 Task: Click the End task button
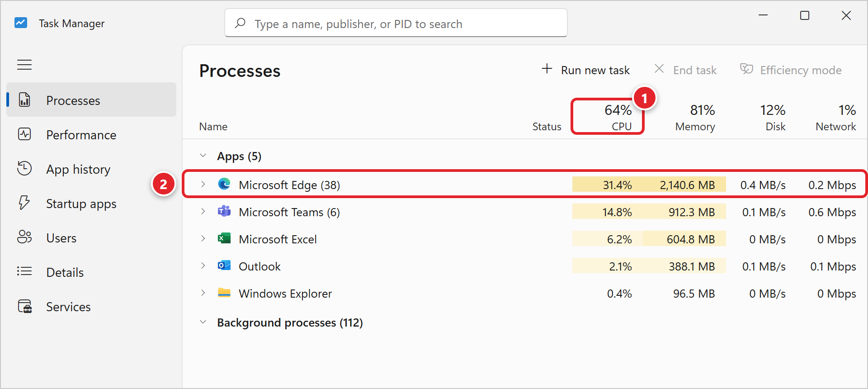point(685,70)
